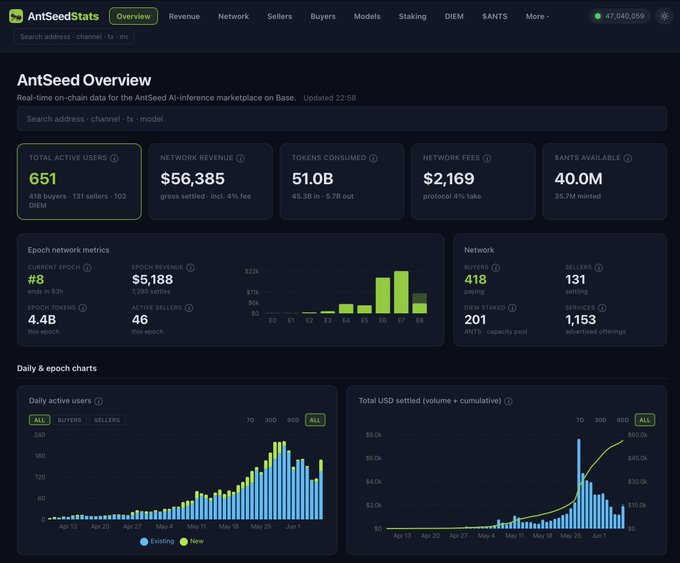The image size is (680, 563).
Task: Open info icon beside Epoch Revenue
Action: click(x=190, y=268)
